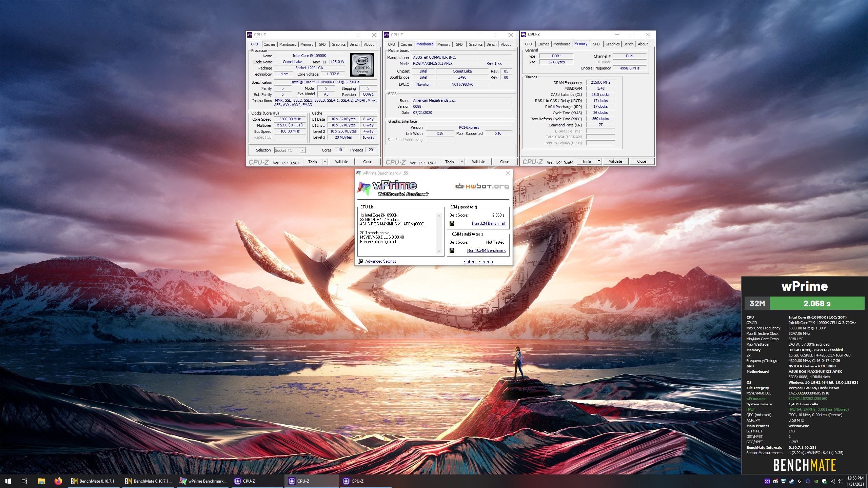868x488 pixels.
Task: Click the wPrime title bar icon
Action: pos(358,173)
